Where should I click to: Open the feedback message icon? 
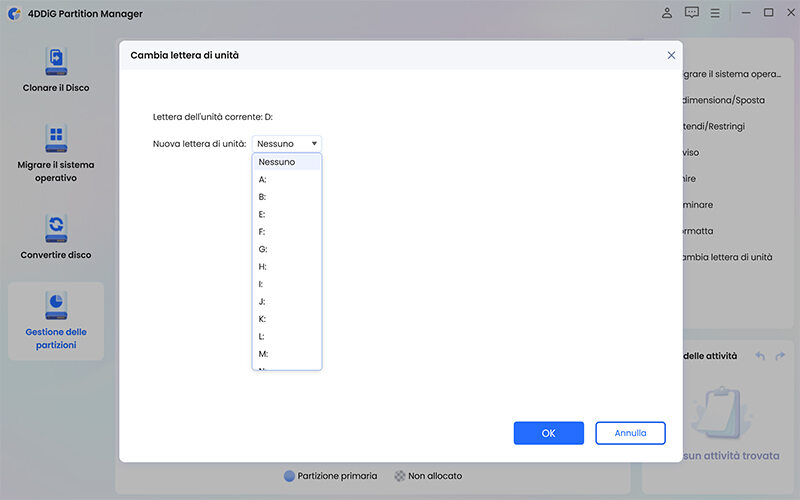pos(691,13)
